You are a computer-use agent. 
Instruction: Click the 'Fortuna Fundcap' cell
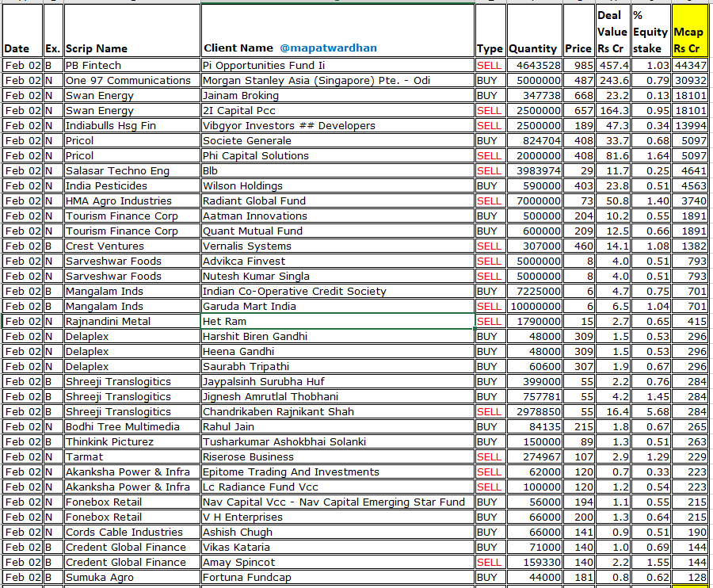(337, 577)
